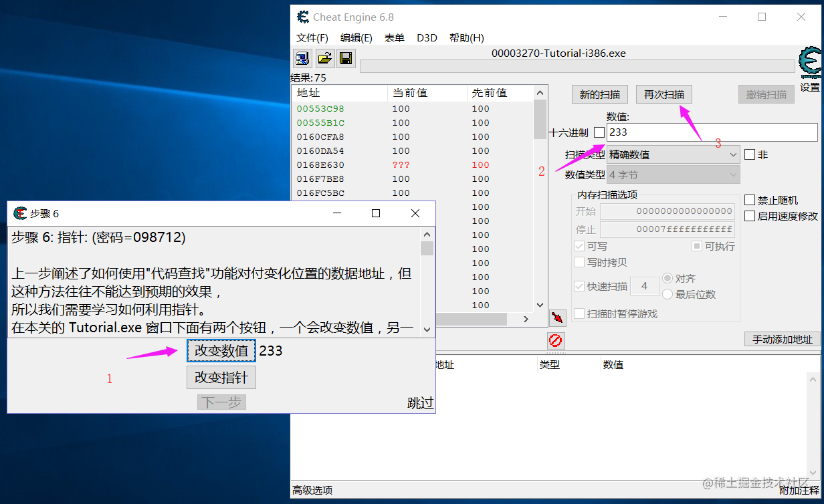
Task: Click the 新的扫描 button
Action: click(600, 95)
